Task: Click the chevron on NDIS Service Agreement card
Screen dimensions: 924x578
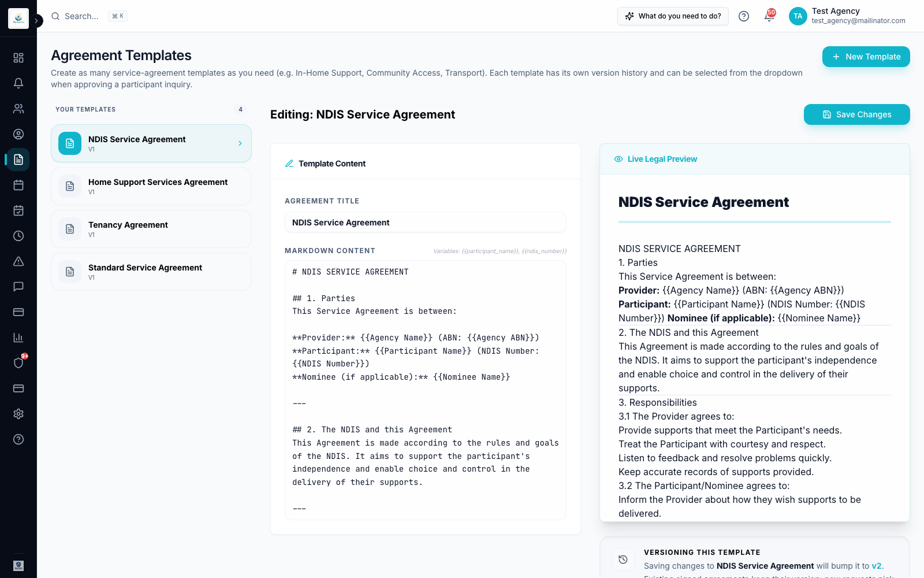Action: click(x=240, y=143)
